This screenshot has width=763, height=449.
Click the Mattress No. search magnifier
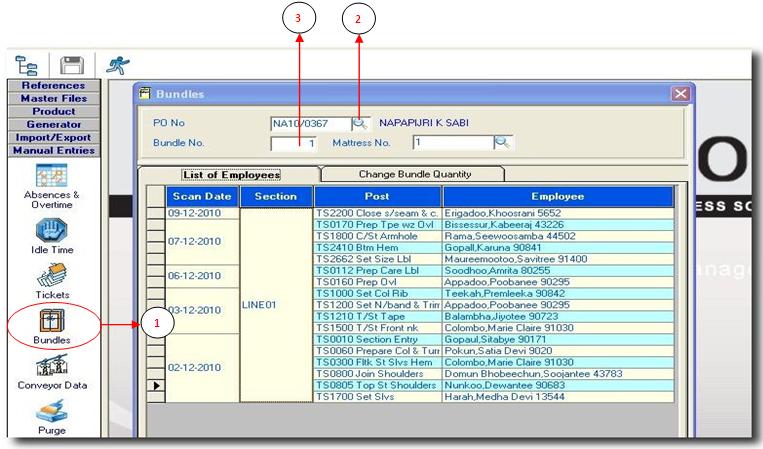coord(503,143)
